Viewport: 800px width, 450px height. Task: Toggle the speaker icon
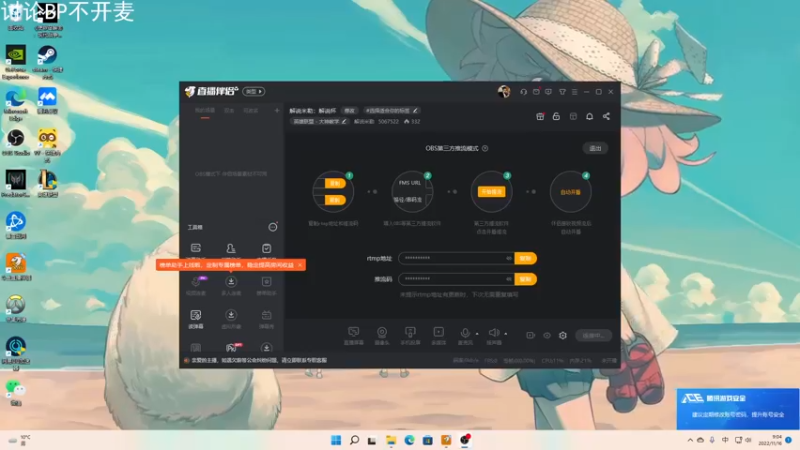493,335
